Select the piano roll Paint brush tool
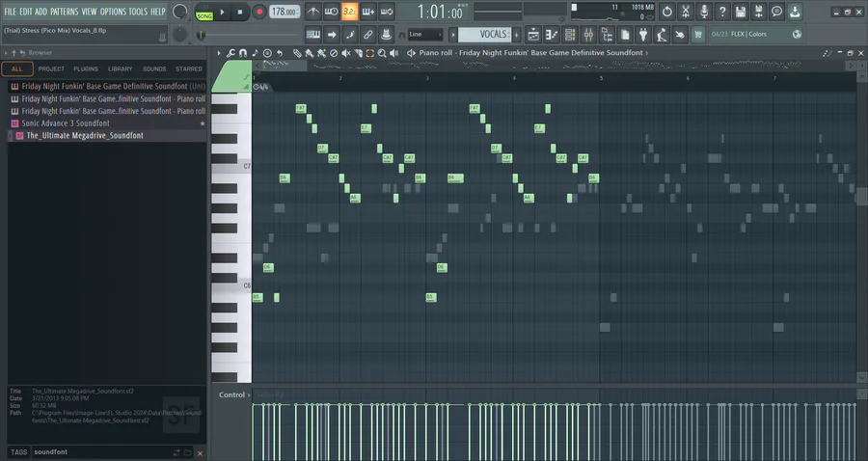 (309, 53)
